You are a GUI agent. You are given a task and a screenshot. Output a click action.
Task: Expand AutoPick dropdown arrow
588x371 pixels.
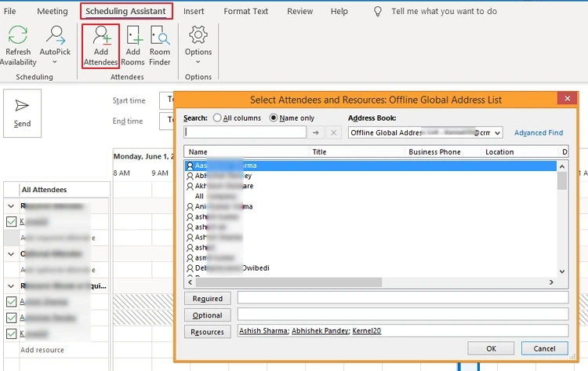point(55,62)
